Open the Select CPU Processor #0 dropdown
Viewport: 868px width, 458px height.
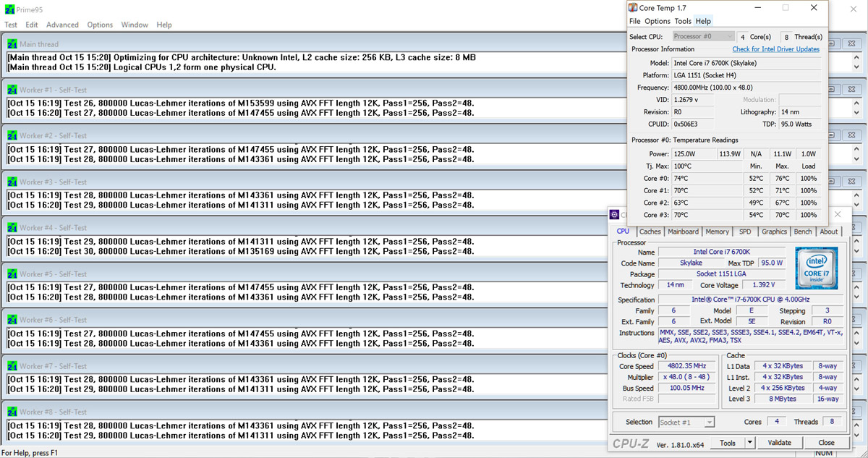click(x=703, y=36)
